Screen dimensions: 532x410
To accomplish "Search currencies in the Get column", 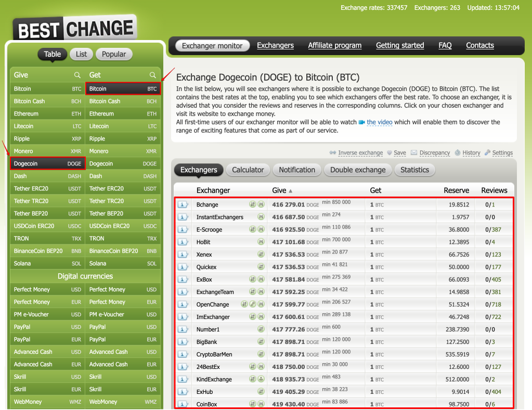I will 153,75.
